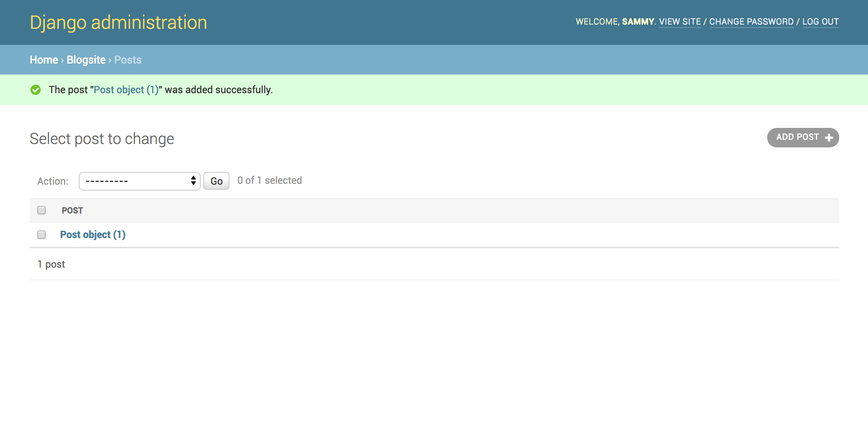
Task: Click the POST column header label
Action: click(72, 210)
